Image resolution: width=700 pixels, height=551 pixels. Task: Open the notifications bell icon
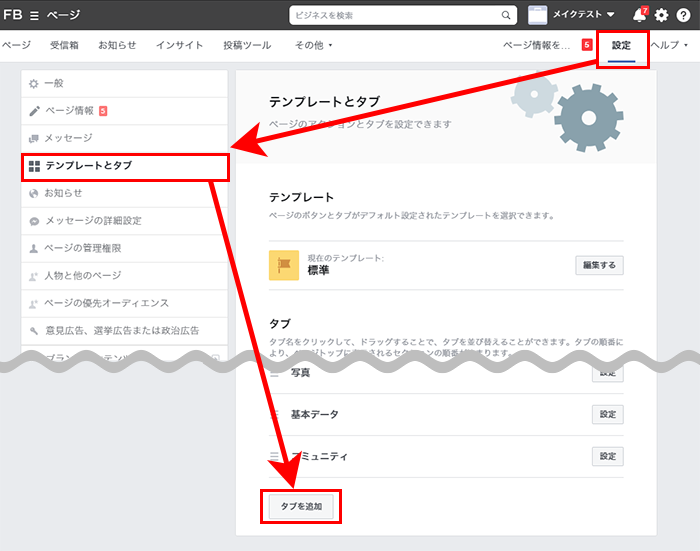pos(639,15)
